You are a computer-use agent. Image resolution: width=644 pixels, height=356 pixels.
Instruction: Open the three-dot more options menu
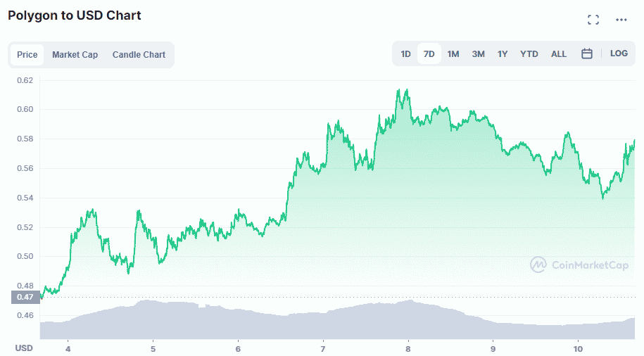tap(621, 20)
